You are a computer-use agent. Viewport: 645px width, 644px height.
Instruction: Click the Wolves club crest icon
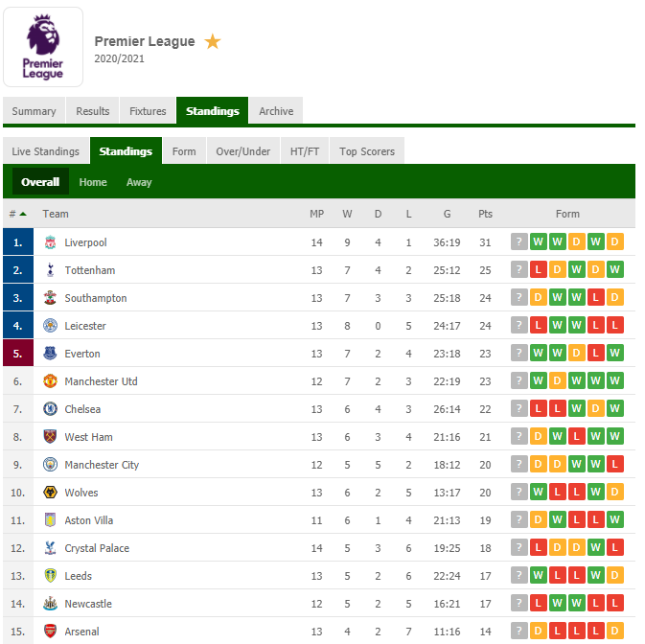click(50, 493)
